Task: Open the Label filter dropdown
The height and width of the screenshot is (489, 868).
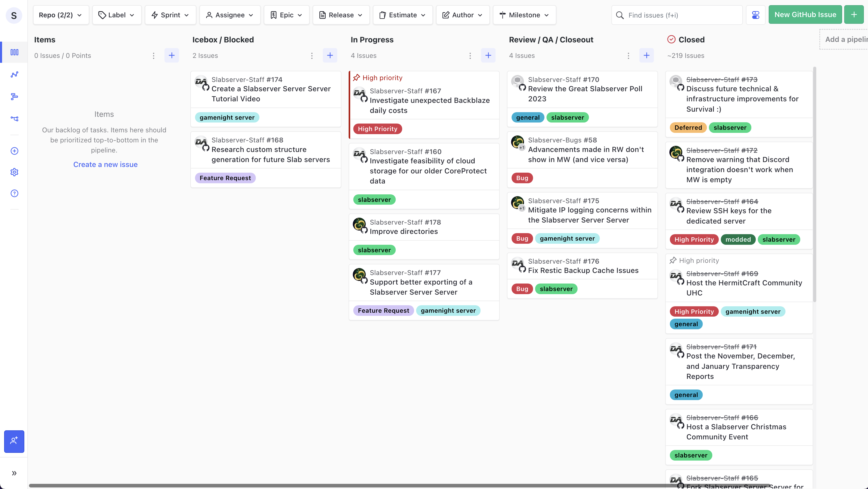Action: 117,15
